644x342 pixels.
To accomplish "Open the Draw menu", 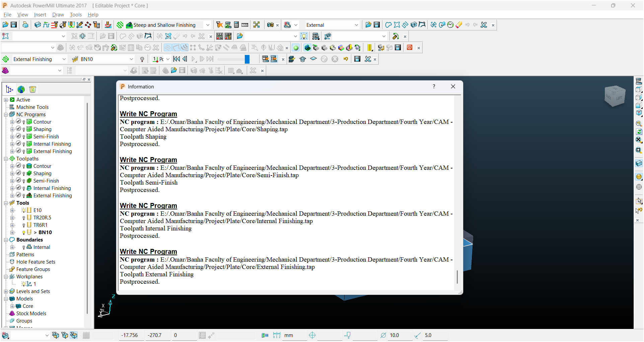I will click(58, 15).
